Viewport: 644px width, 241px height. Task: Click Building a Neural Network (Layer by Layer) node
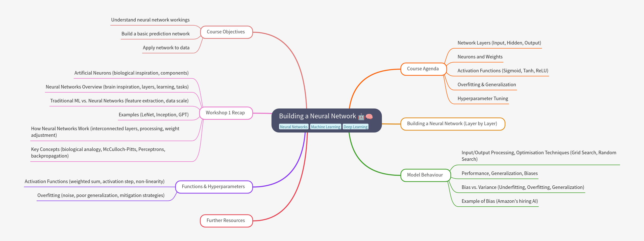[452, 124]
